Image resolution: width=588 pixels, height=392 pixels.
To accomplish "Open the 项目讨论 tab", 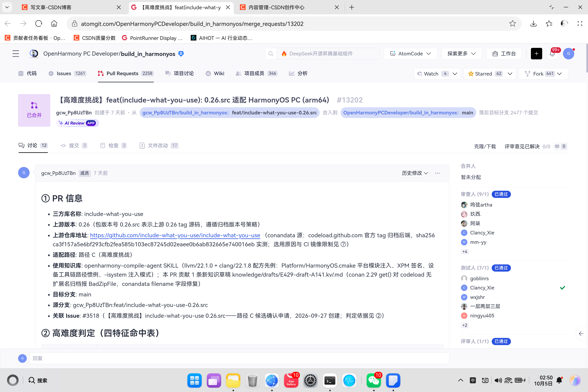I will [179, 73].
